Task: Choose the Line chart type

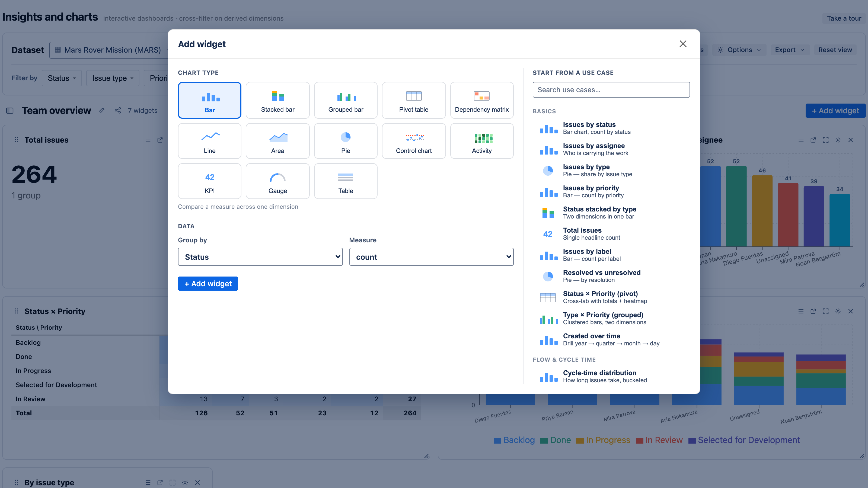Action: pyautogui.click(x=209, y=141)
